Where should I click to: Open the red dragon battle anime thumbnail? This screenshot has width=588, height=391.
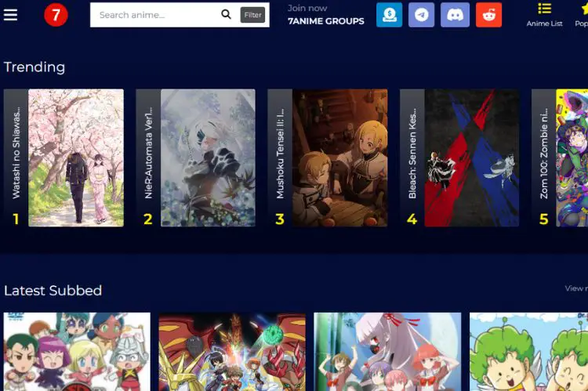click(232, 352)
